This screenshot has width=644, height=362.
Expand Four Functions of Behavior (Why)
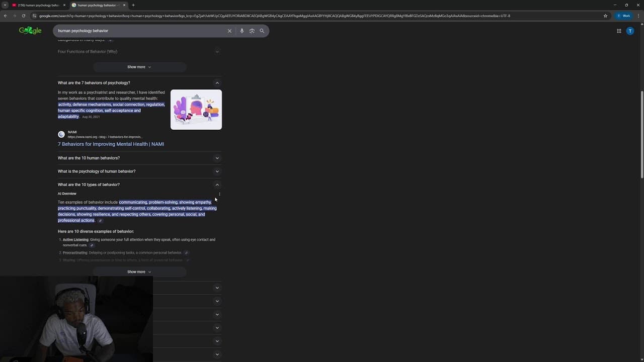pyautogui.click(x=139, y=51)
